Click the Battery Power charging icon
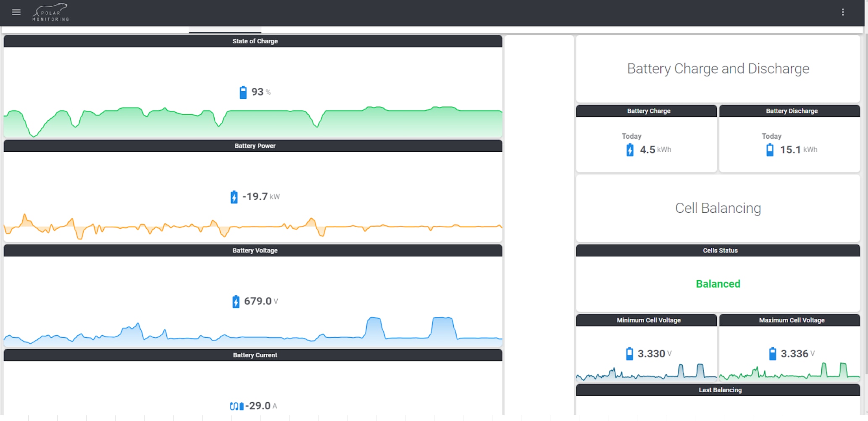 (x=234, y=197)
